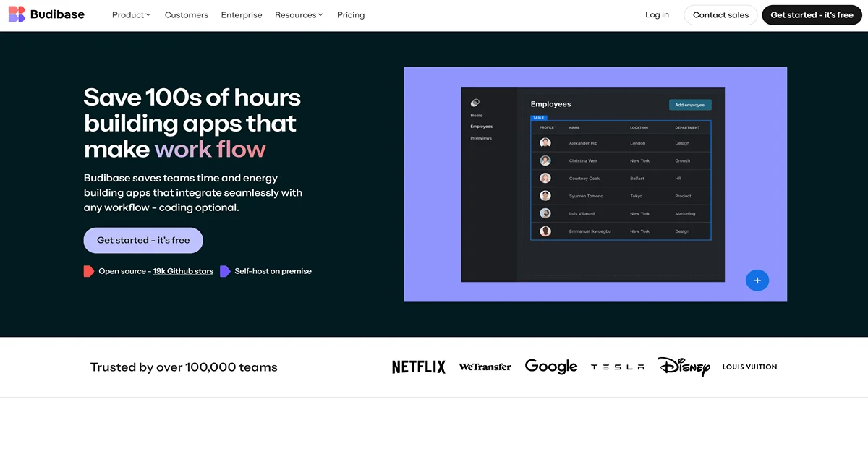Click Add employee button in preview
The image size is (868, 454).
[x=690, y=105]
